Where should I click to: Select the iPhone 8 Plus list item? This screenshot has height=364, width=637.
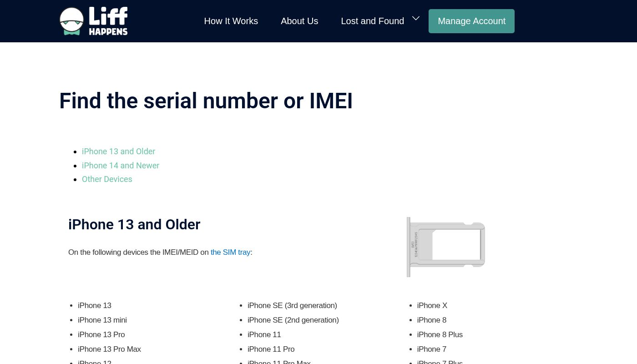pos(440,334)
